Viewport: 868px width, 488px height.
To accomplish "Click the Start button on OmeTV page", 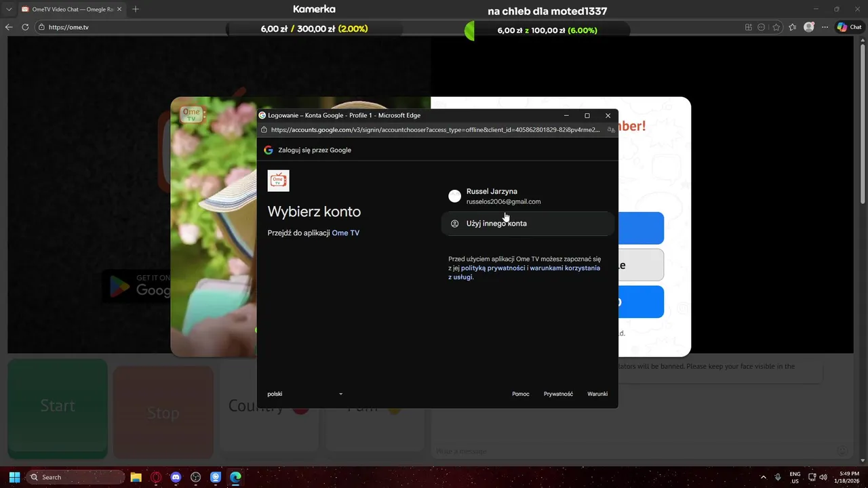I will point(58,407).
